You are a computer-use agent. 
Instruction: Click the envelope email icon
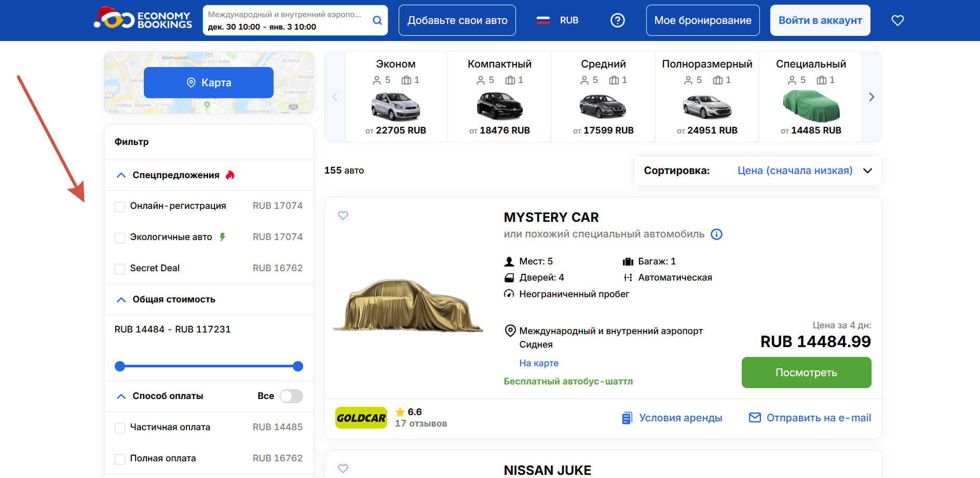(x=755, y=417)
